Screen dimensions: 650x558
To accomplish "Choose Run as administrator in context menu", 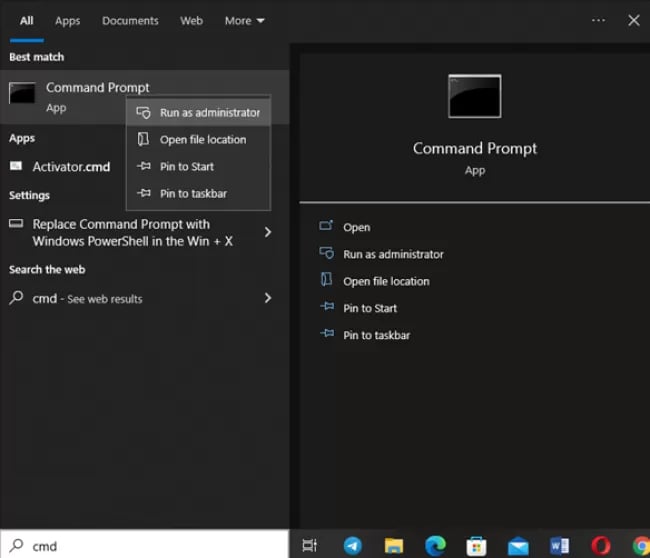I will coord(198,113).
